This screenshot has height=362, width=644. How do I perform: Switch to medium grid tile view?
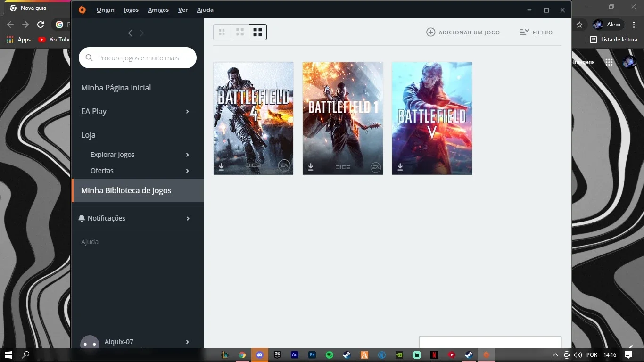[x=240, y=32]
